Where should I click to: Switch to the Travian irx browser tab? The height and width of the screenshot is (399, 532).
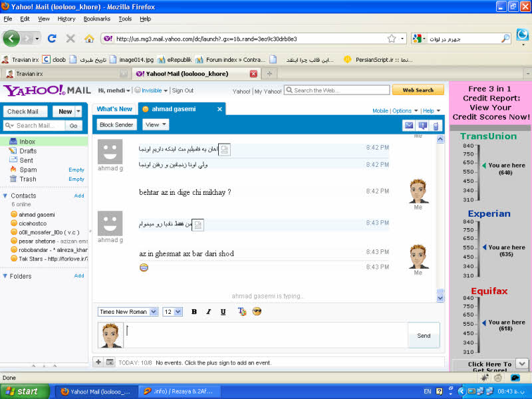point(65,74)
